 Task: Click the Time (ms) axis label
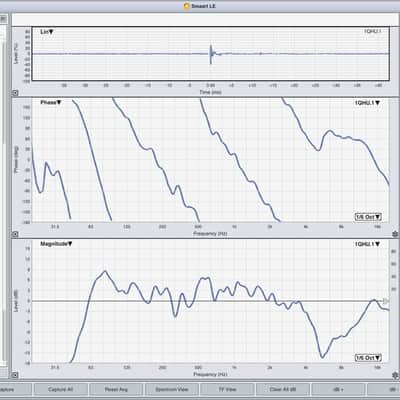point(210,92)
